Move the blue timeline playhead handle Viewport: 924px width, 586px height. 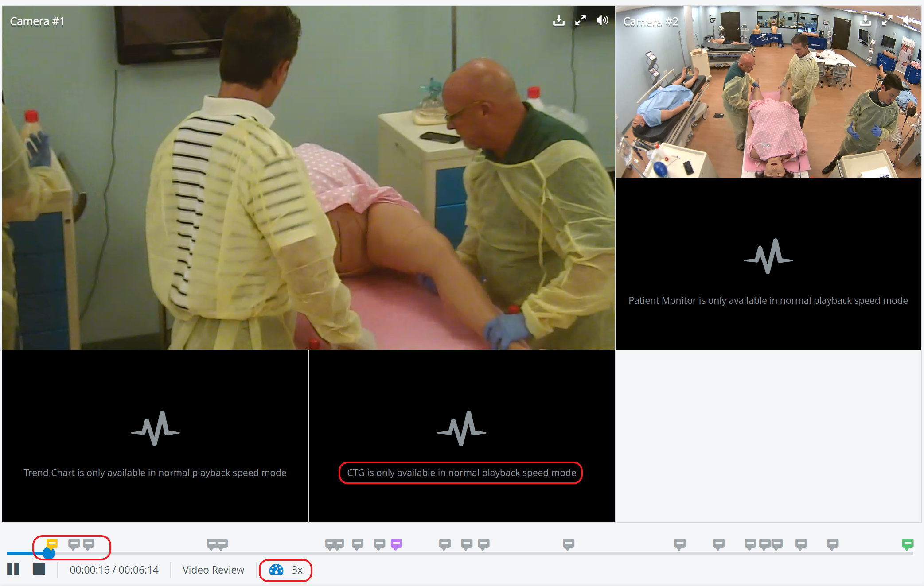49,553
